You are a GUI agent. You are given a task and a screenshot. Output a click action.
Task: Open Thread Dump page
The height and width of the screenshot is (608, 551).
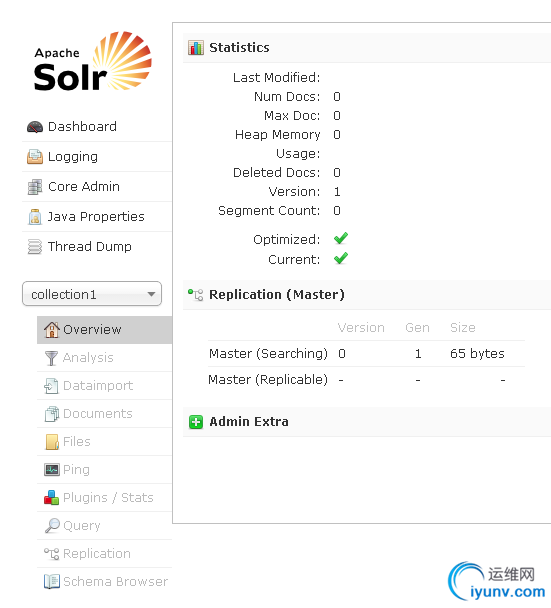coord(97,247)
